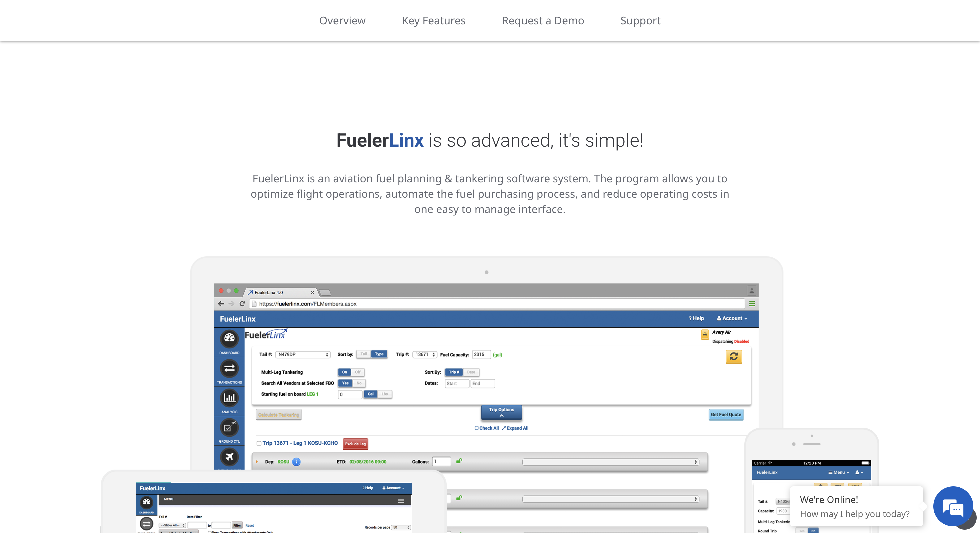
Task: Open the Overview nav item
Action: click(x=342, y=21)
